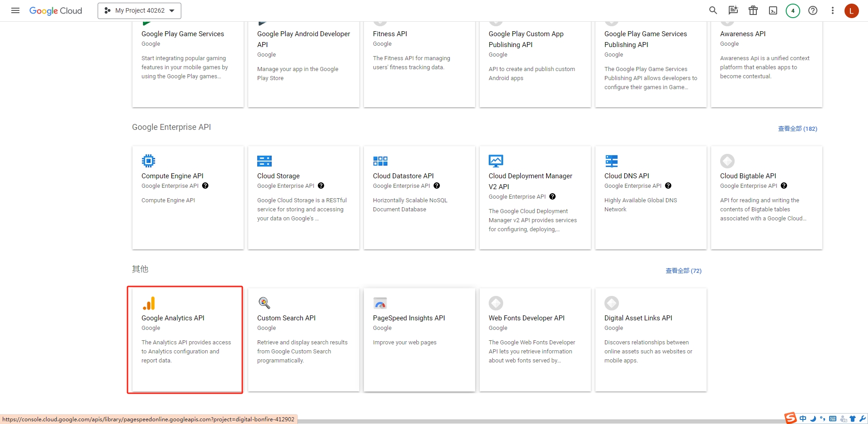Open Cloud Deployment Manager V2 API title
This screenshot has height=424, width=868.
[x=530, y=181]
